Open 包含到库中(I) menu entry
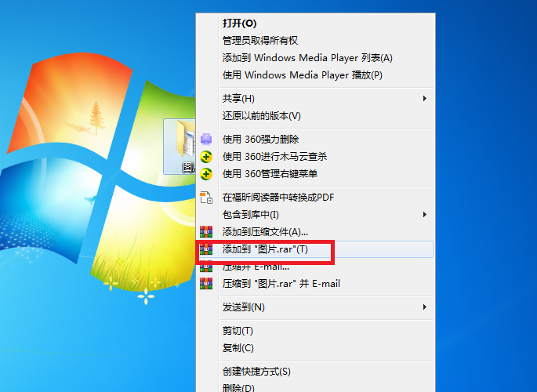Image resolution: width=537 pixels, height=392 pixels. [315, 215]
